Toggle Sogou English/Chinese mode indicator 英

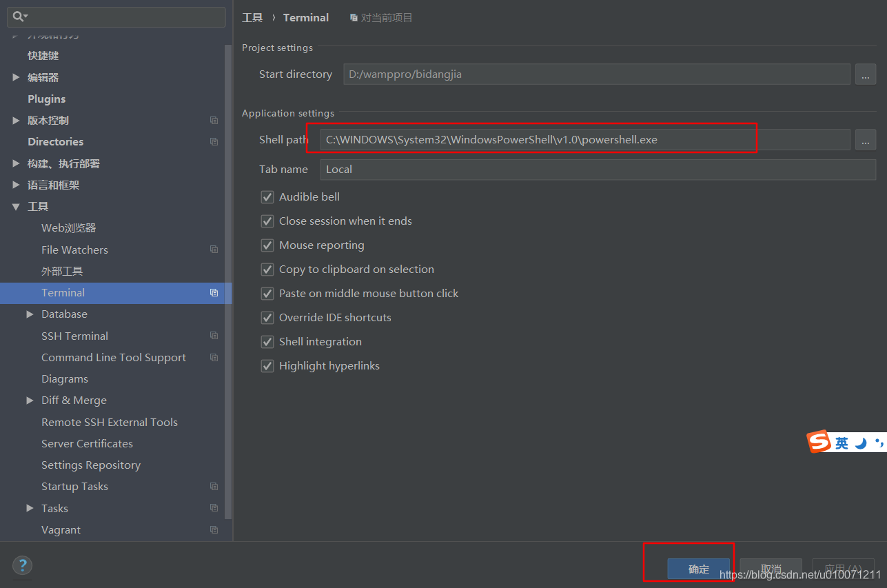pyautogui.click(x=842, y=443)
